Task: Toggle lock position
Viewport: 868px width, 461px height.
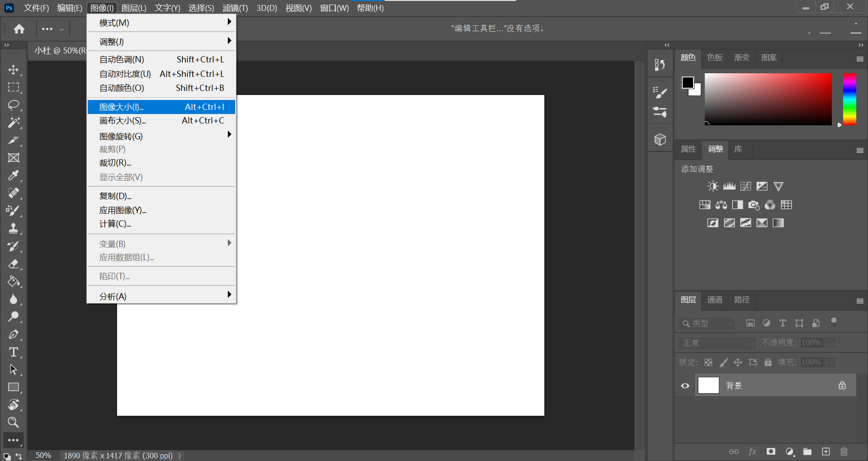Action: pyautogui.click(x=738, y=362)
